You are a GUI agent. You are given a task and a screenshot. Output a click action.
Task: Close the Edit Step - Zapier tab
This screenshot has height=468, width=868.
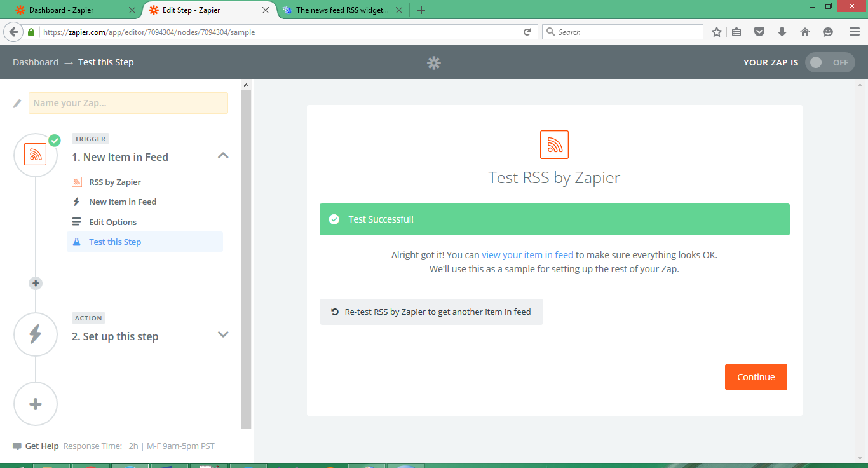(266, 10)
